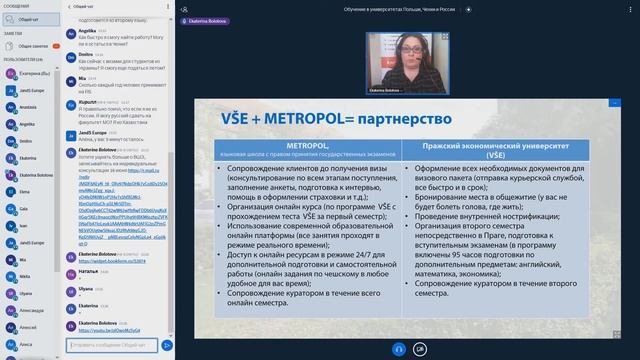
Task: Select user Dmitro in the user list
Action: [x=29, y=141]
